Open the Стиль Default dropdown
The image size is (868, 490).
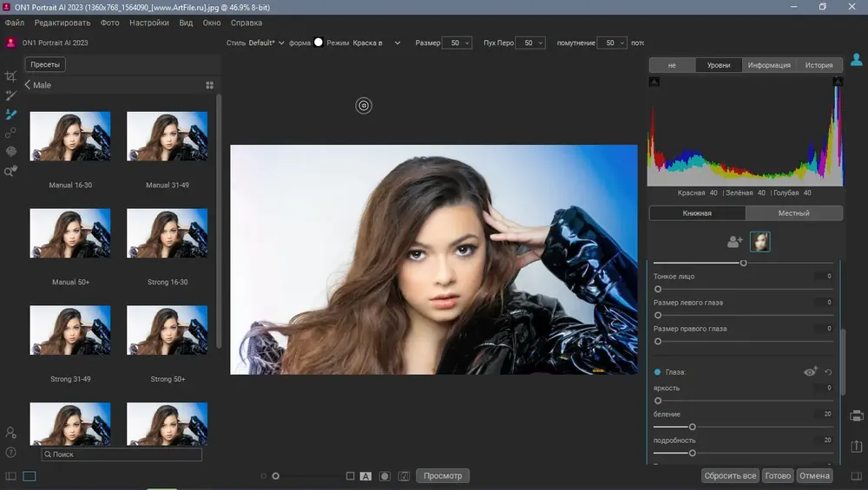(266, 42)
